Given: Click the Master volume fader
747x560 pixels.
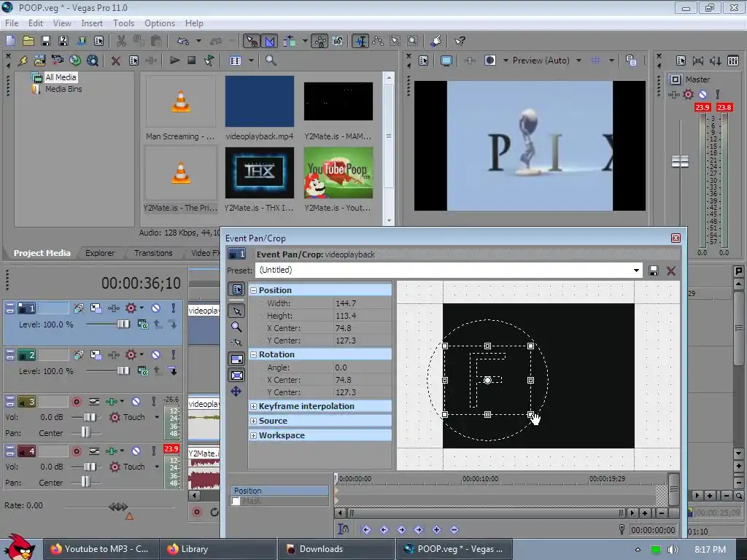Looking at the screenshot, I should (x=680, y=162).
